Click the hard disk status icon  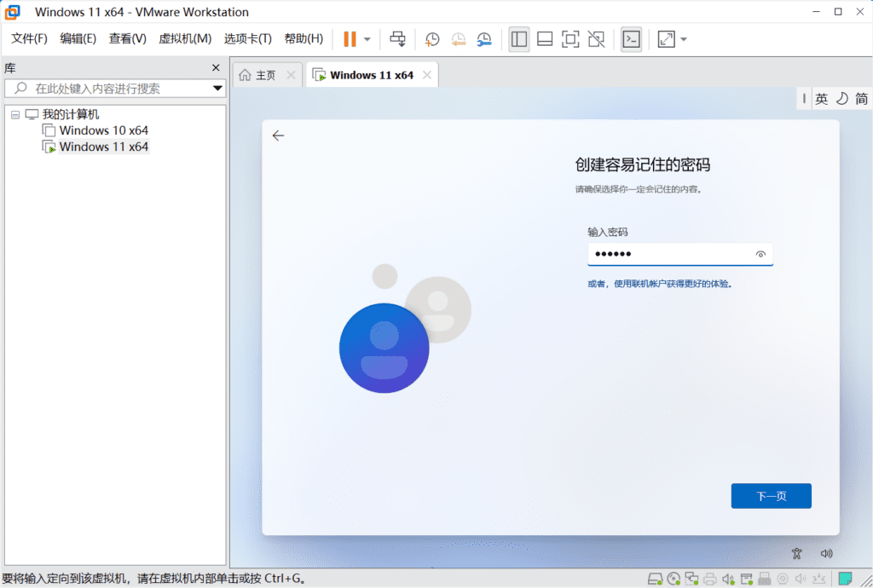[655, 579]
